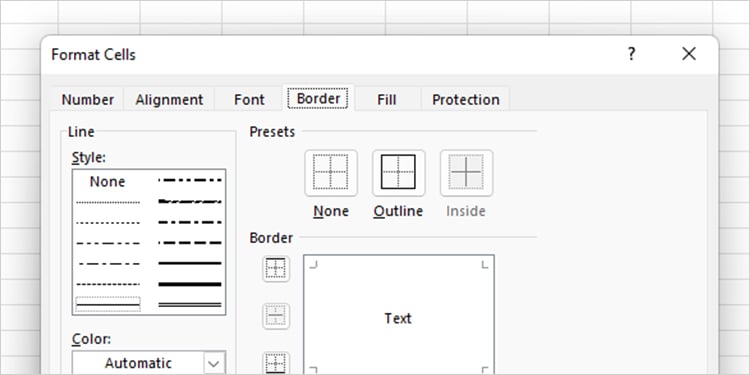Toggle the bottom border button

(x=276, y=364)
